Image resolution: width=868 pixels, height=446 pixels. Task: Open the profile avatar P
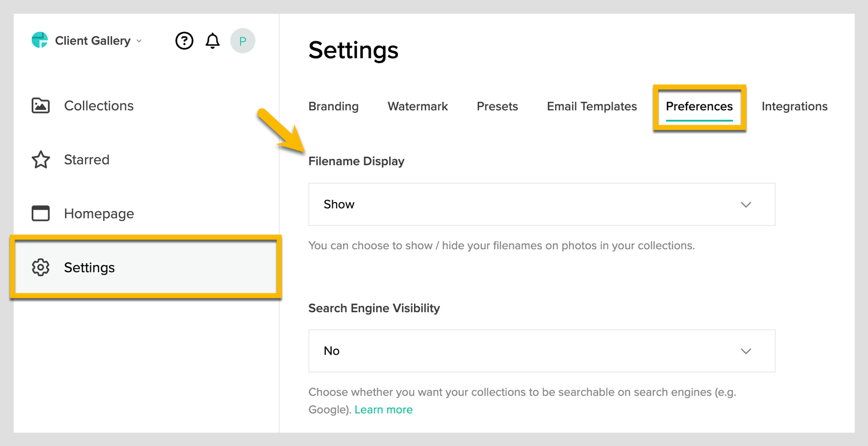tap(243, 41)
